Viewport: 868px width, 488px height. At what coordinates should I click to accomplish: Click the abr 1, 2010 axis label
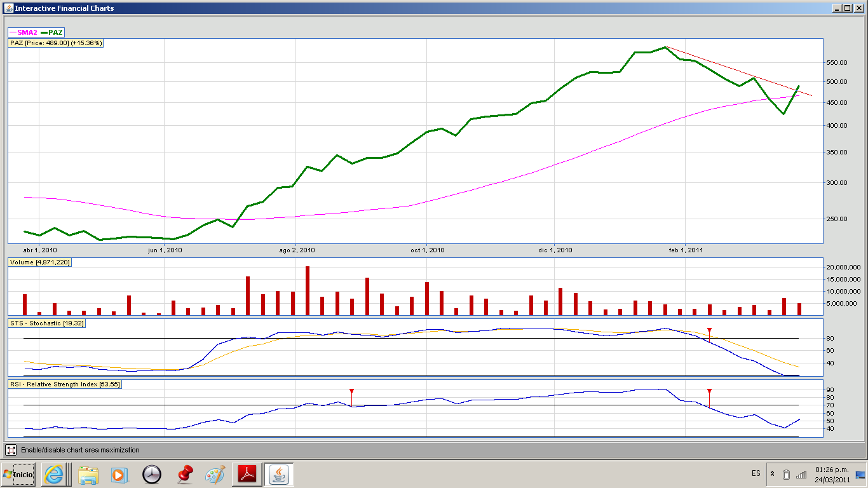pyautogui.click(x=40, y=250)
